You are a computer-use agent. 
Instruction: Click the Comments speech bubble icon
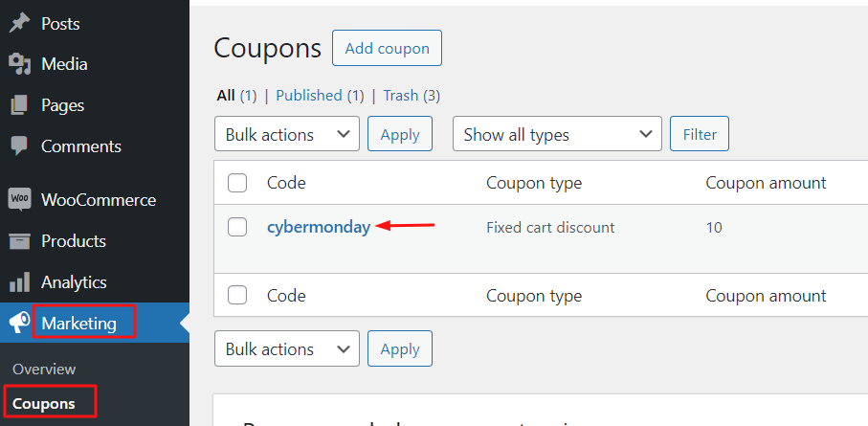coord(19,146)
